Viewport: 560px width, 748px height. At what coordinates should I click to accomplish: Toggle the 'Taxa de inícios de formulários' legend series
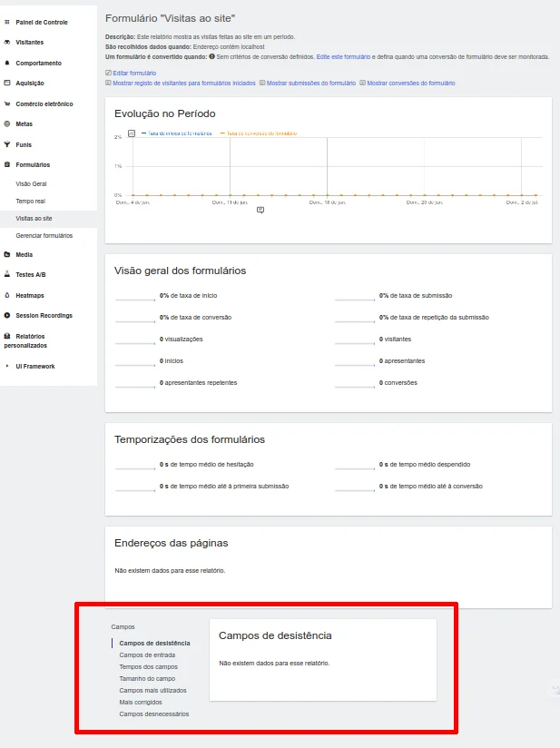[x=179, y=133]
